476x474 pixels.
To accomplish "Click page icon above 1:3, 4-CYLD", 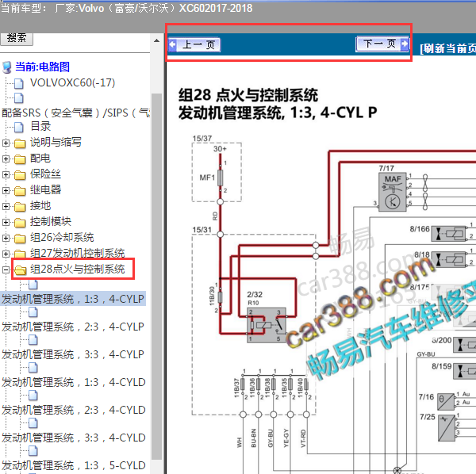I will (x=33, y=368).
